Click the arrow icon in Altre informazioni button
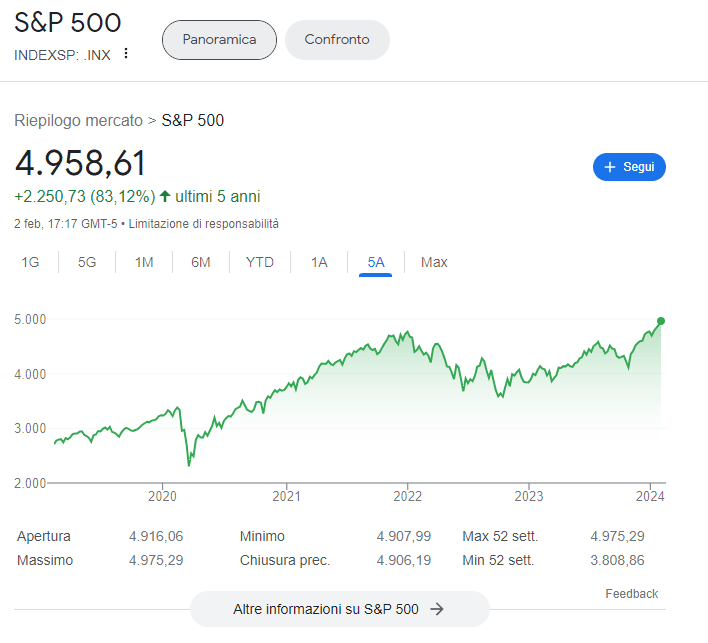 click(437, 609)
